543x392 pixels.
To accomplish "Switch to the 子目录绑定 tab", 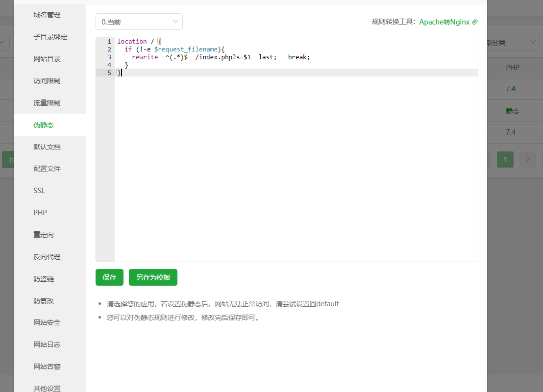I will point(50,37).
